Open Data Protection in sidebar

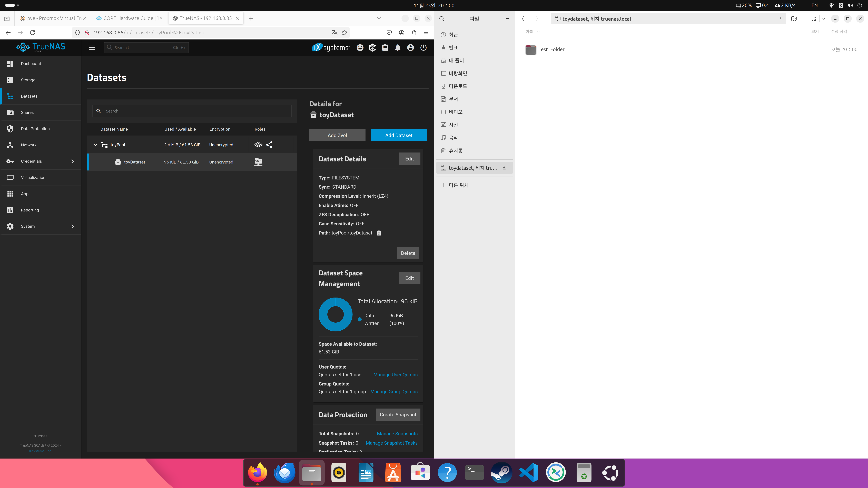coord(41,129)
